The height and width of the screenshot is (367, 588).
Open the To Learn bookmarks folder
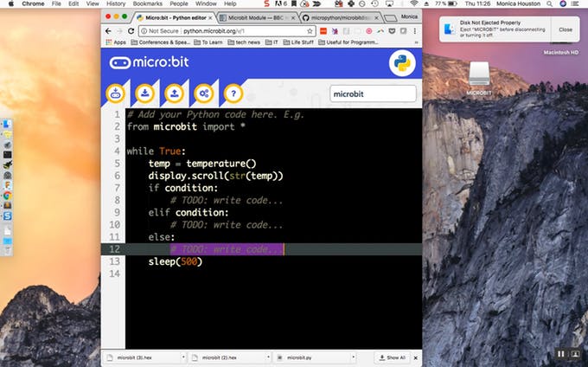[x=208, y=42]
